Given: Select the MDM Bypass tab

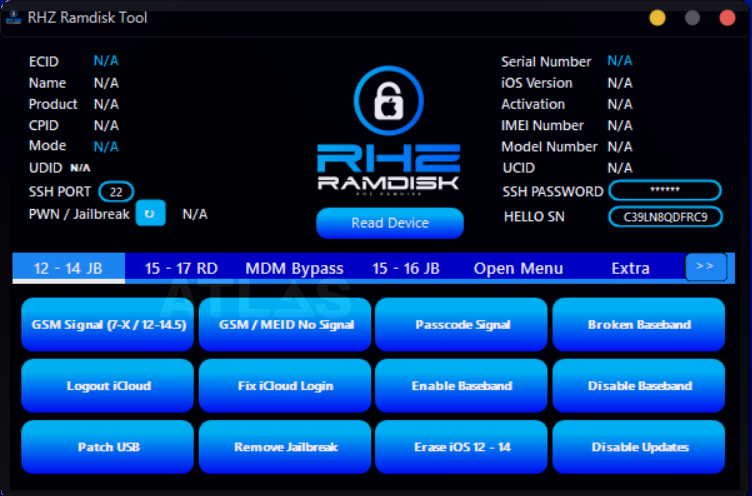Looking at the screenshot, I should tap(294, 268).
